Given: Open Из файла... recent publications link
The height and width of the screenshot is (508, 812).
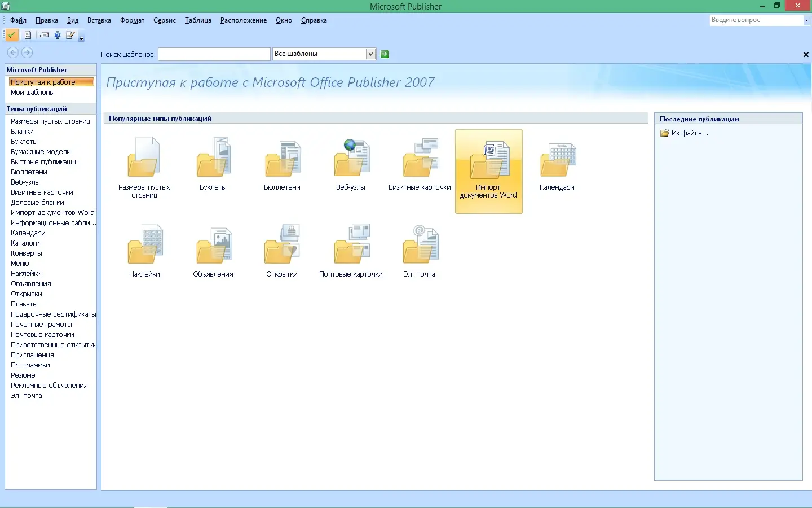Looking at the screenshot, I should pyautogui.click(x=690, y=133).
